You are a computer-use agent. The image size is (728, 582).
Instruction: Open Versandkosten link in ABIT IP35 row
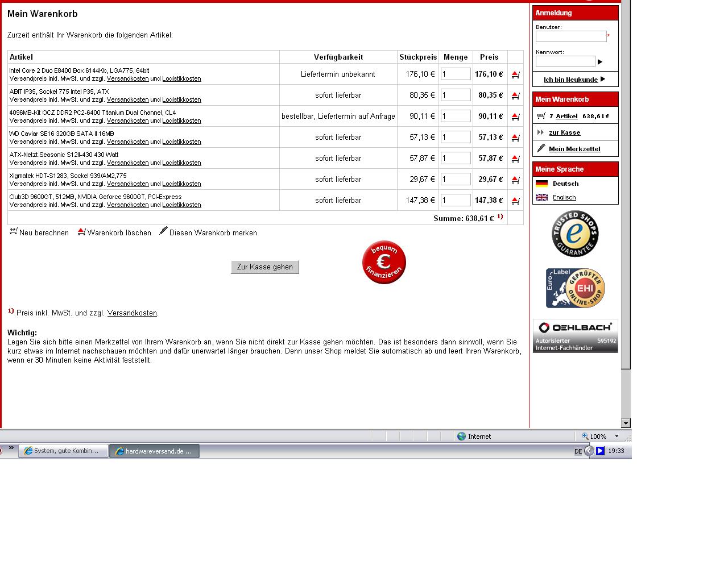coord(128,99)
